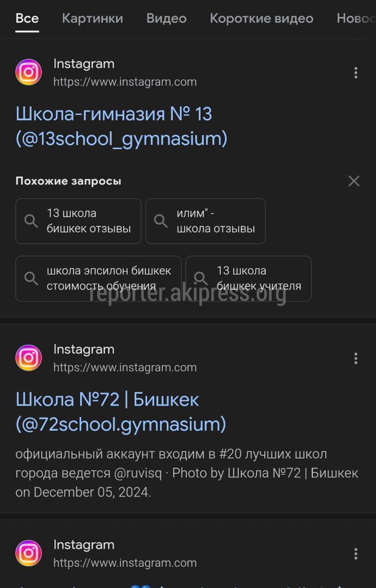Viewport: 376px width, 588px height.
Task: Tap search icon in илим школа отзывы chip
Action: 161,221
